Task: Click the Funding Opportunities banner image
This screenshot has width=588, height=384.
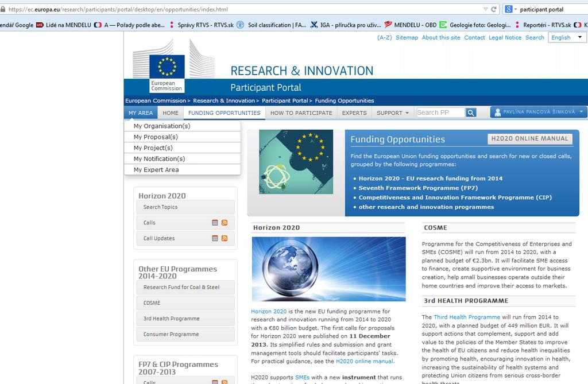Action: tap(296, 162)
